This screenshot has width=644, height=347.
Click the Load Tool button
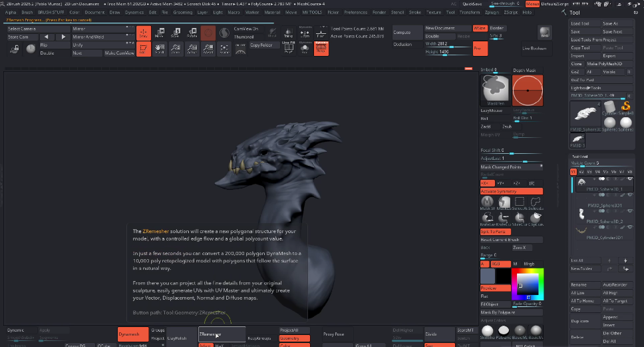(x=585, y=23)
